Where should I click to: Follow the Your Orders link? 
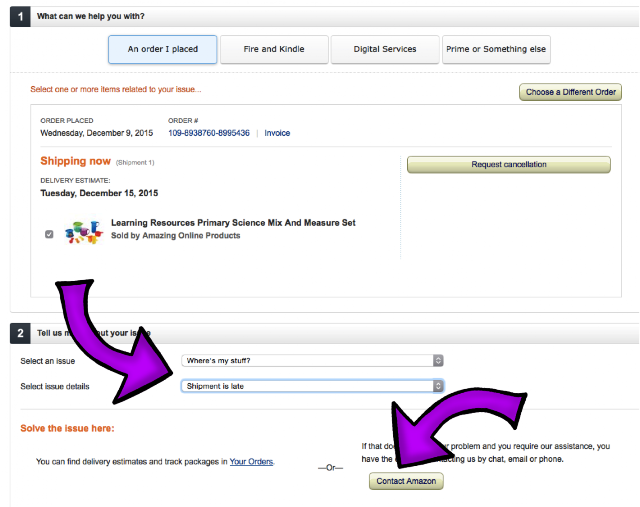pyautogui.click(x=251, y=462)
